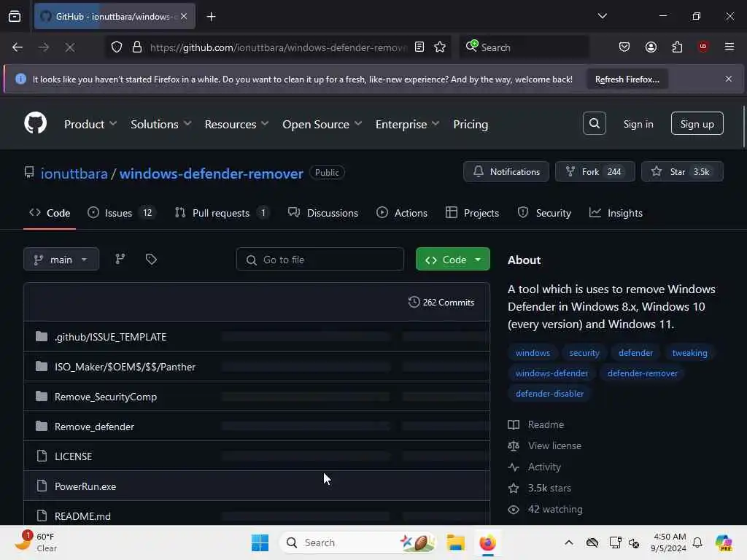This screenshot has width=747, height=560.
Task: Show branches icon next to main
Action: pos(120,259)
